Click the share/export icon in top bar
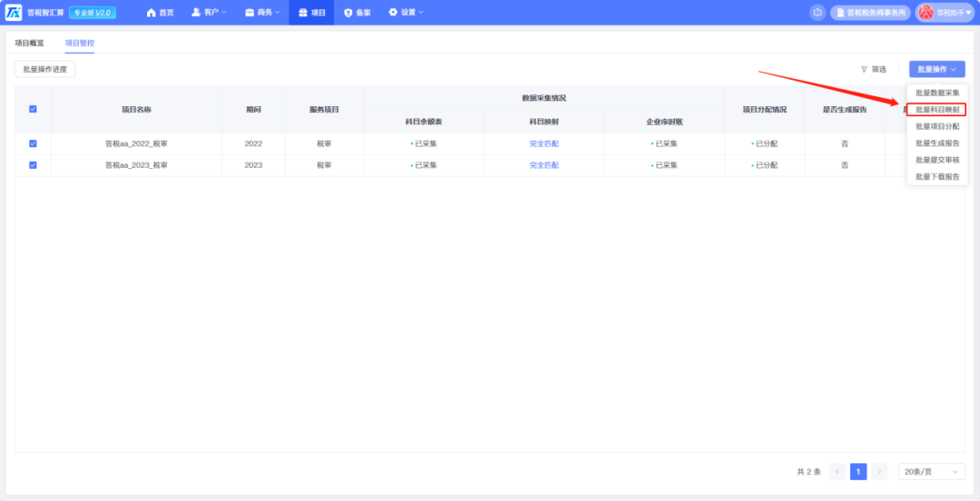Viewport: 980px width, 501px height. [817, 13]
